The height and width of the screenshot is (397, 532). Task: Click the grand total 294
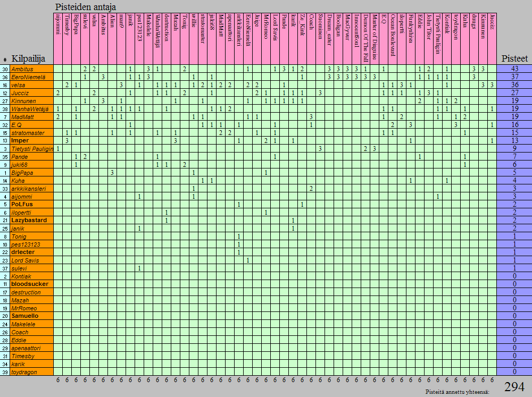point(514,387)
